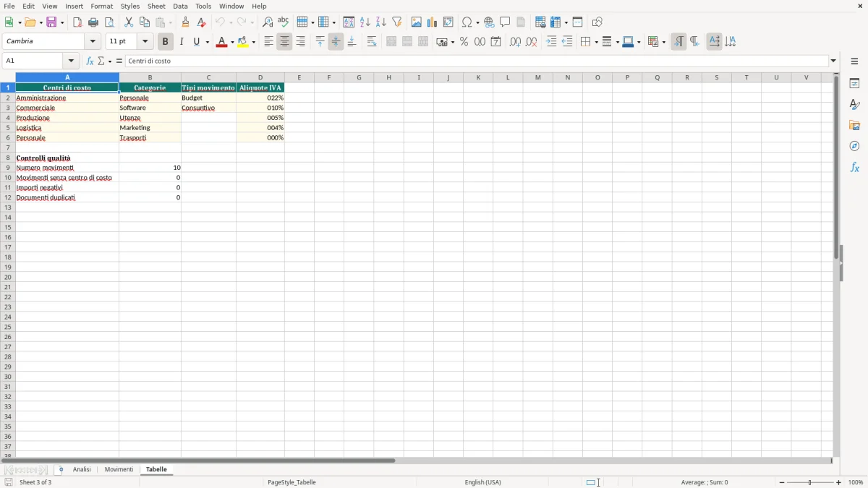Click the Sort Ascending icon

pos(365,22)
